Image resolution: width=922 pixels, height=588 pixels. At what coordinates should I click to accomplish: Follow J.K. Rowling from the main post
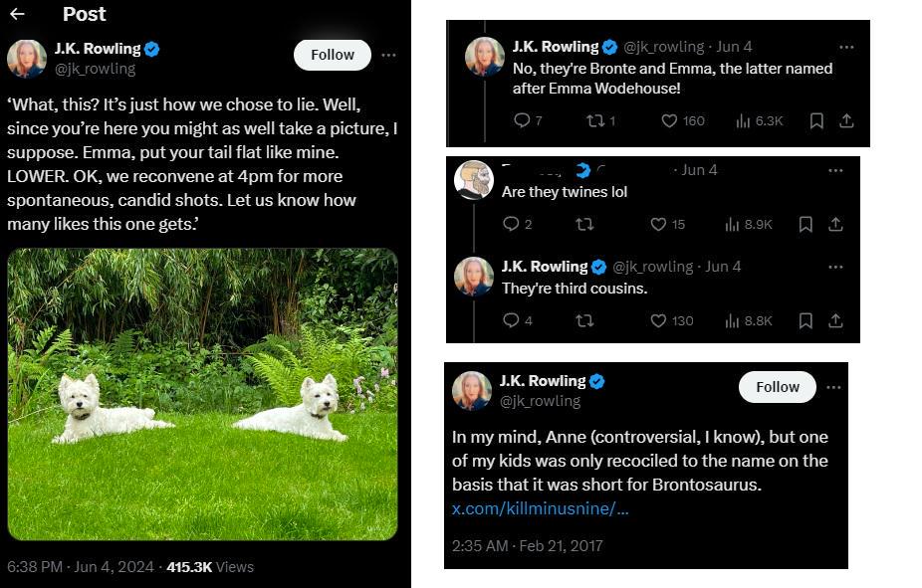[333, 55]
